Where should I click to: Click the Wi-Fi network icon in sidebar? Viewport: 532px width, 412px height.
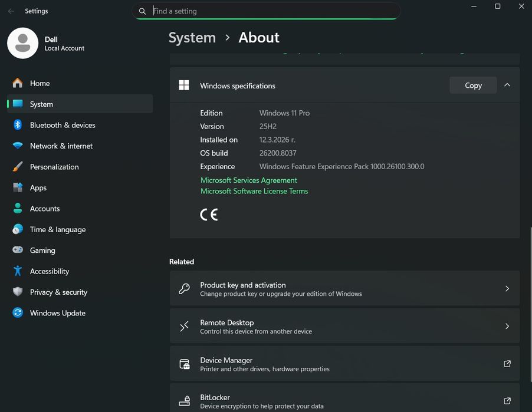click(18, 146)
